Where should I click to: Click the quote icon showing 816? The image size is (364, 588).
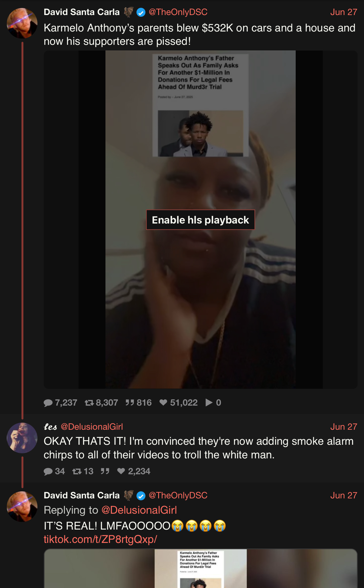click(x=130, y=402)
